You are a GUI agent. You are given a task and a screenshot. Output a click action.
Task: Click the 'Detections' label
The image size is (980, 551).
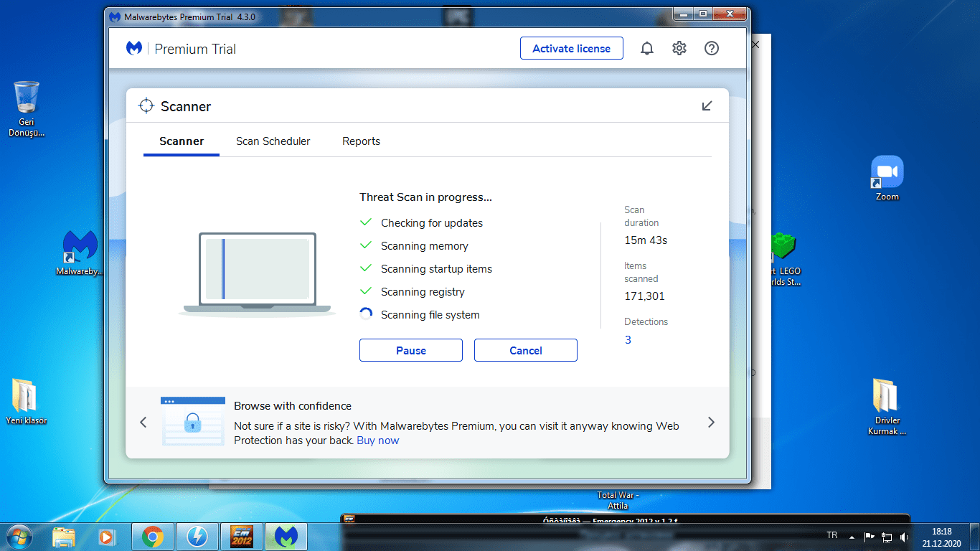pyautogui.click(x=646, y=322)
